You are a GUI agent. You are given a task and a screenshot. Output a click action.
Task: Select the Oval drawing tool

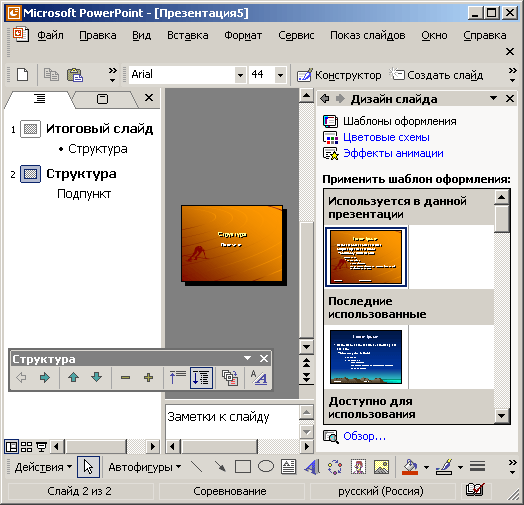(x=266, y=467)
